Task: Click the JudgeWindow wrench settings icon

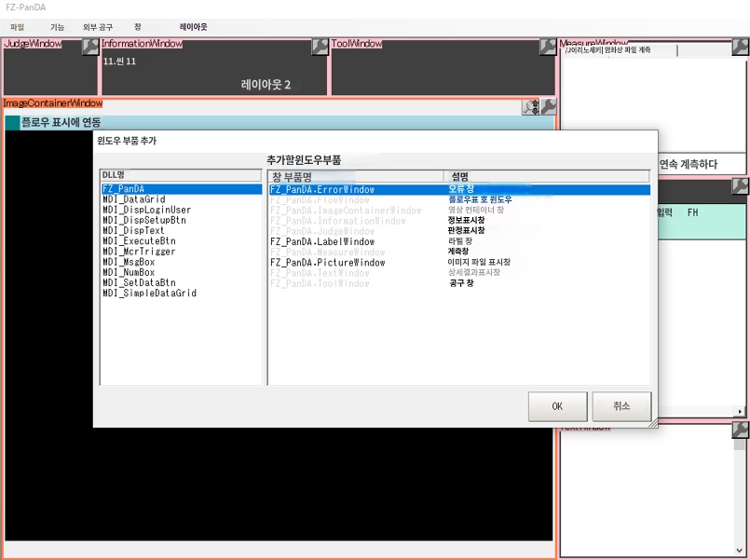Action: (x=90, y=47)
